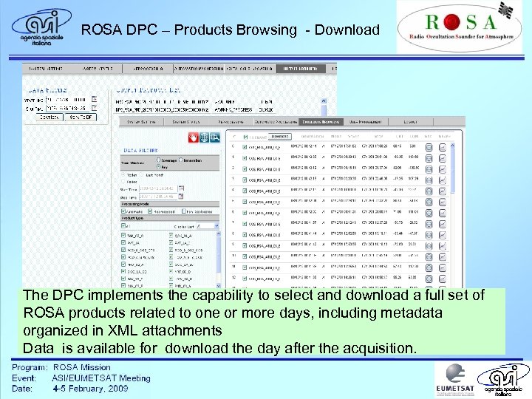Click the red hand icon above Data Filters

[193, 137]
